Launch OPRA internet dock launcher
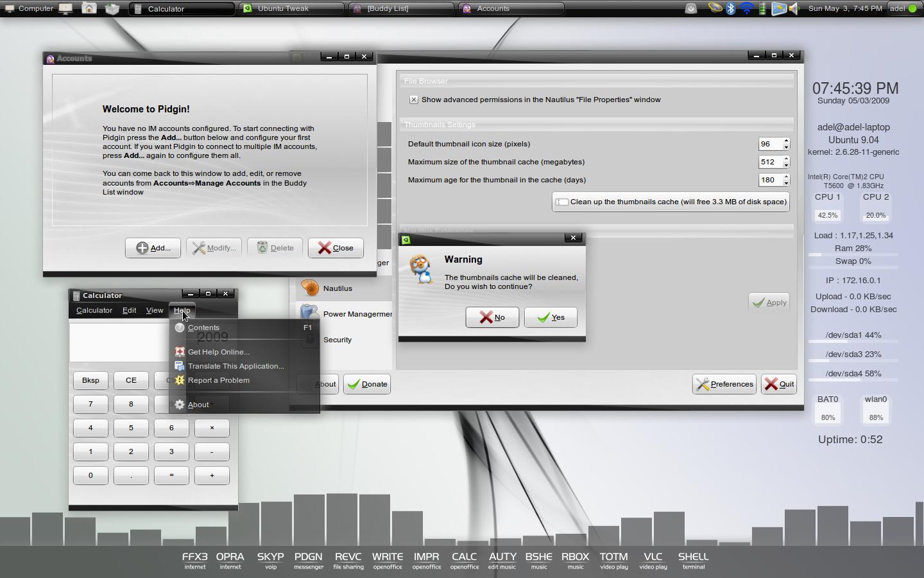The width and height of the screenshot is (924, 578). [x=230, y=560]
